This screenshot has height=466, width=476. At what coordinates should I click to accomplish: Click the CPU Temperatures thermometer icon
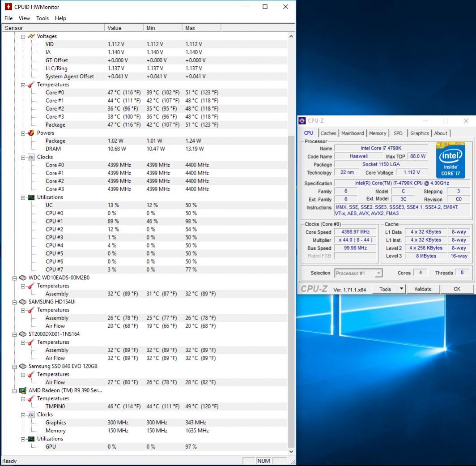coord(31,85)
